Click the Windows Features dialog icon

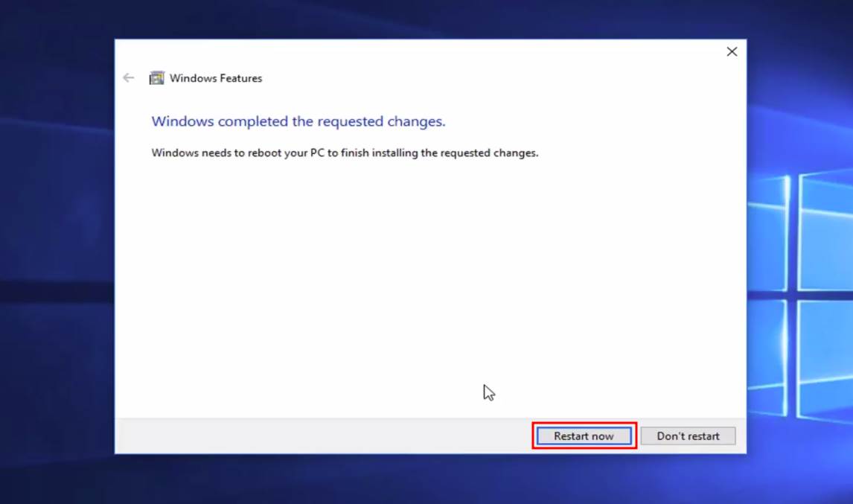(157, 77)
